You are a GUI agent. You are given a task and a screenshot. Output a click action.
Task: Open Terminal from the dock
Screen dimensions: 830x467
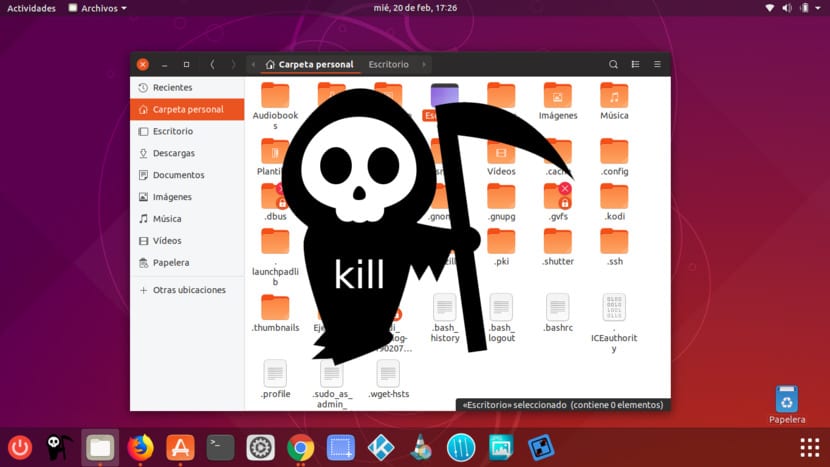220,447
